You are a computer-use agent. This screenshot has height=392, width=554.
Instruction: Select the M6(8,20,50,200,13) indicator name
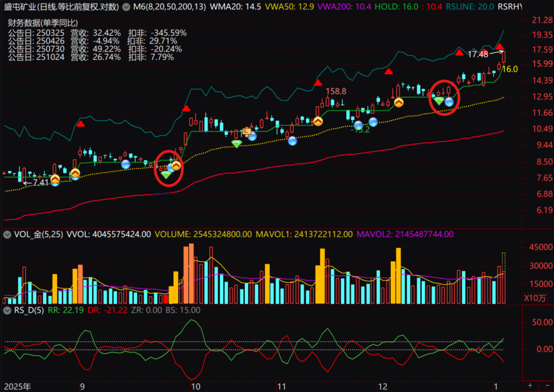170,7
